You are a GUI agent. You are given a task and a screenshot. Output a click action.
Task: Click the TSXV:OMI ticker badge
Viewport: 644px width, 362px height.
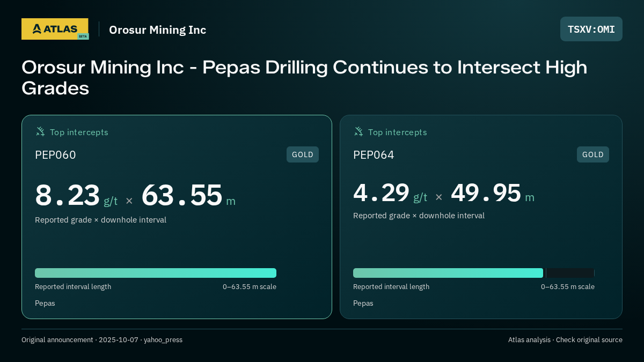tap(591, 29)
